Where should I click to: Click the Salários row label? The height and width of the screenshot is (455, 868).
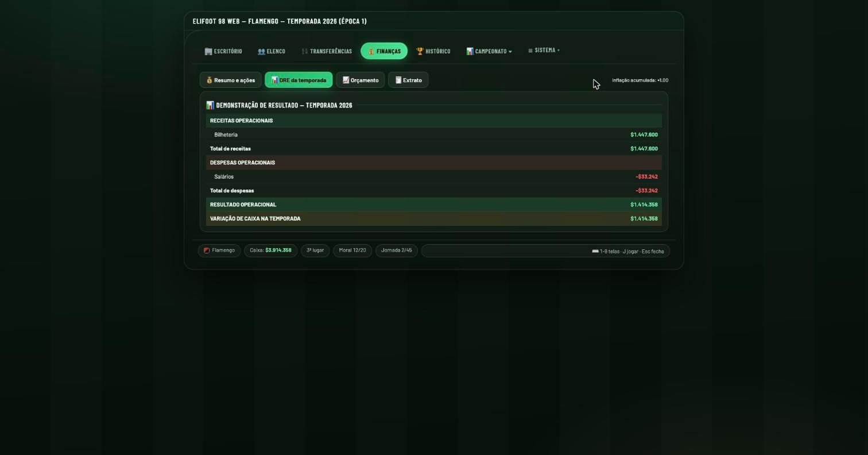(224, 176)
